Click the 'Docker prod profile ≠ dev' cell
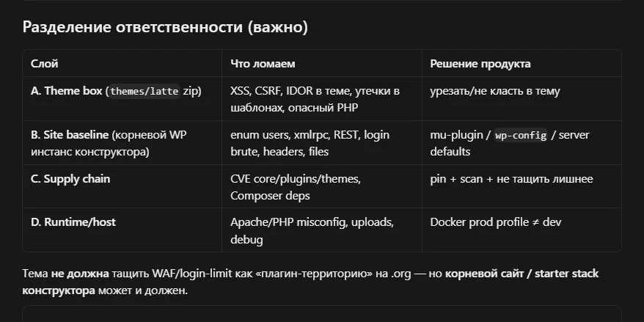This screenshot has height=322, width=644. click(x=495, y=222)
